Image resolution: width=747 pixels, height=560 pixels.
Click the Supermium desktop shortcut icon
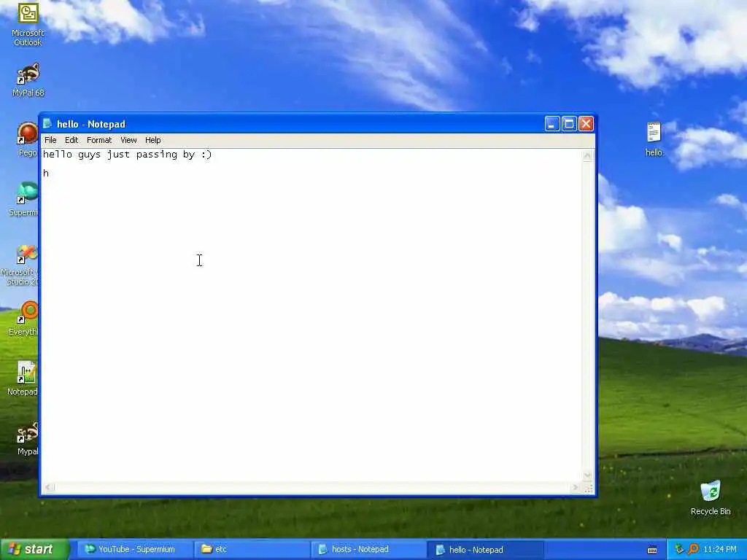point(27,192)
